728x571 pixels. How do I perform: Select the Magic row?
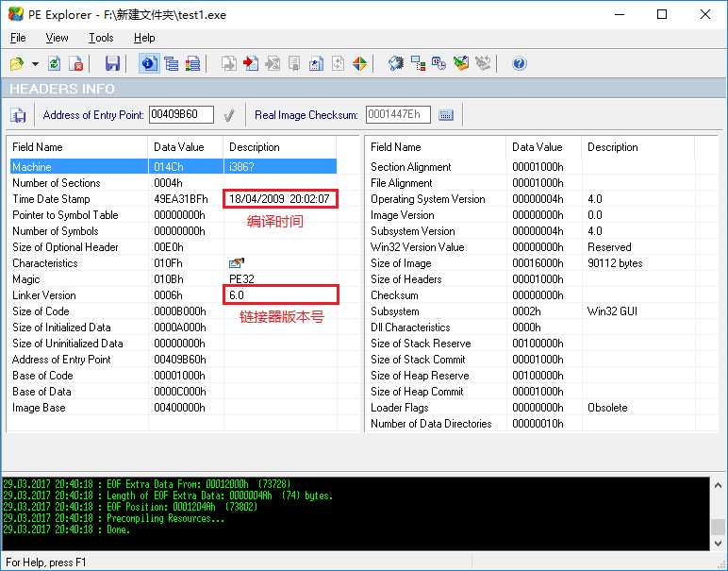tap(174, 279)
